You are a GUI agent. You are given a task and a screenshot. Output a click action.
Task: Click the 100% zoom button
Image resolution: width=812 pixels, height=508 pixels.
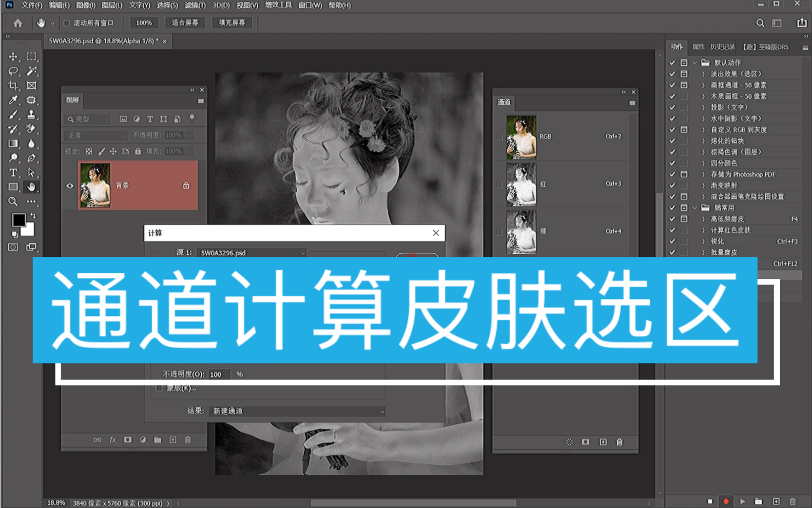pyautogui.click(x=144, y=23)
